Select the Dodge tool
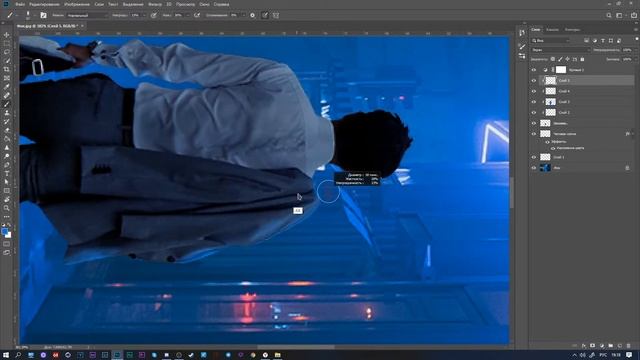The image size is (640, 360). [7, 156]
